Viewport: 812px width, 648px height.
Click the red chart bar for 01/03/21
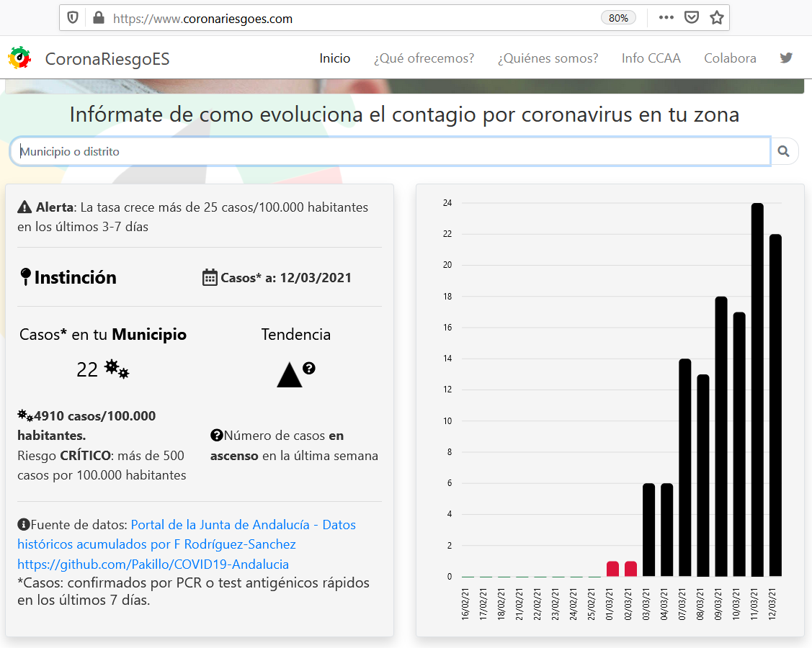click(612, 569)
